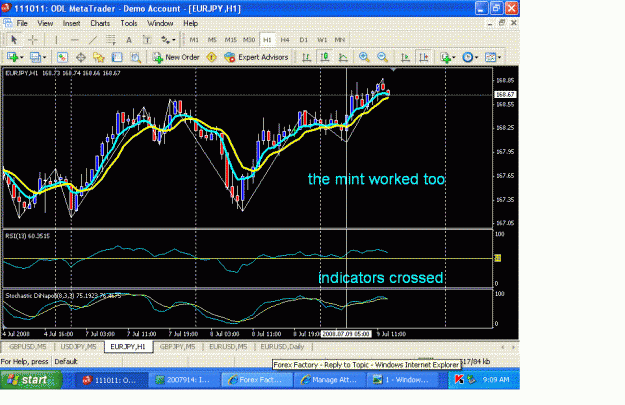Open the 2007914 taskbar item
625x405 pixels.
tap(184, 380)
